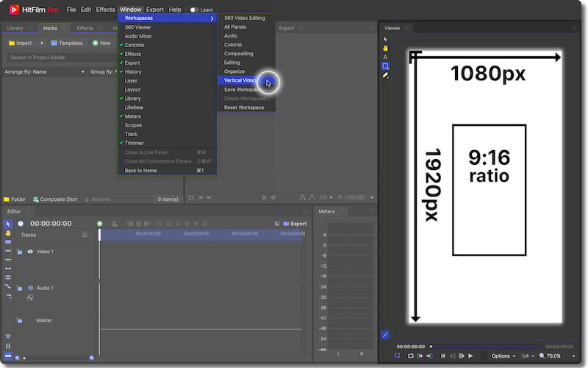Click the Viewer loop playback icon
The width and height of the screenshot is (588, 368).
tap(411, 355)
